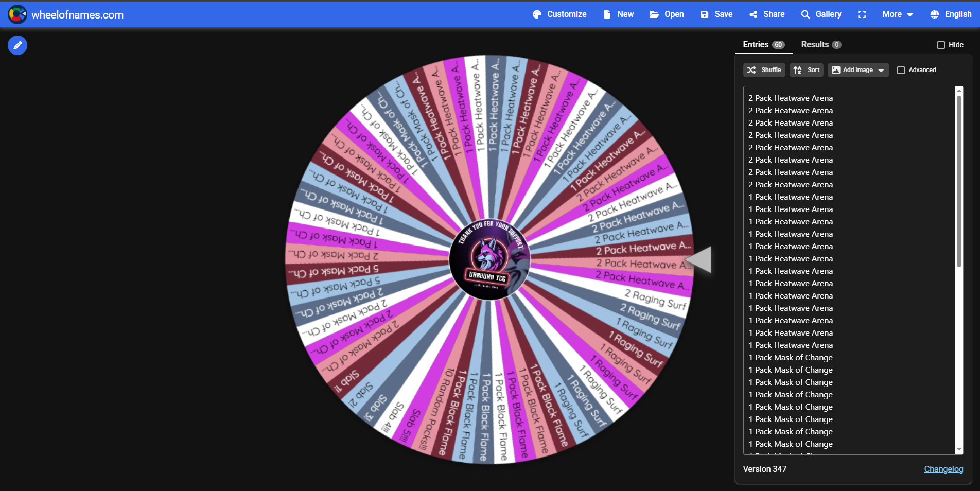
Task: Expand the More menu
Action: point(897,14)
